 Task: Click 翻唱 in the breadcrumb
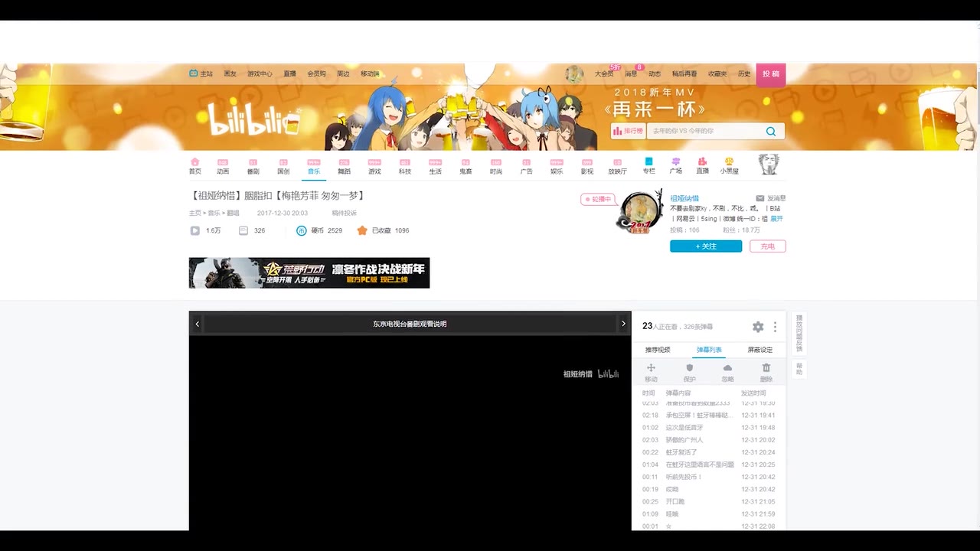pos(232,213)
